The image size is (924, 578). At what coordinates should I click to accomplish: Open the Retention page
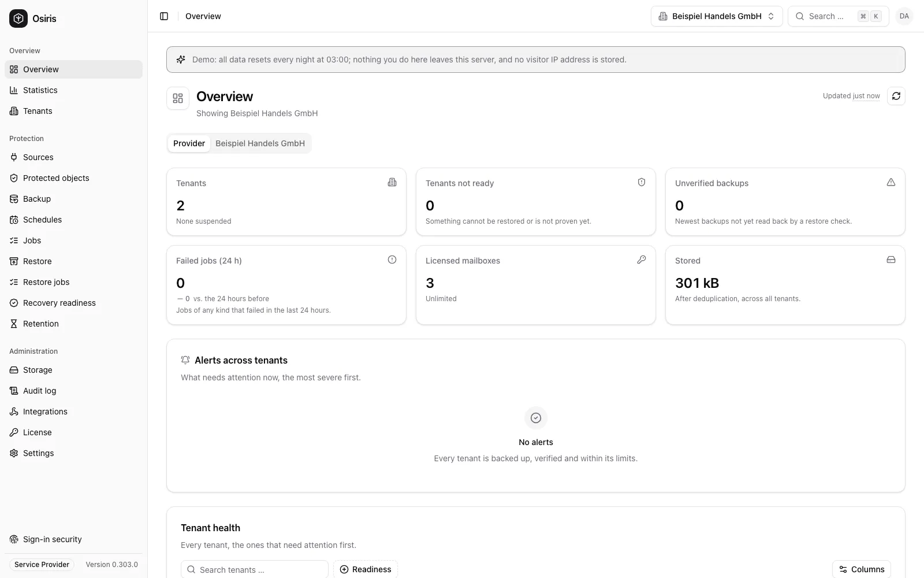coord(73,324)
